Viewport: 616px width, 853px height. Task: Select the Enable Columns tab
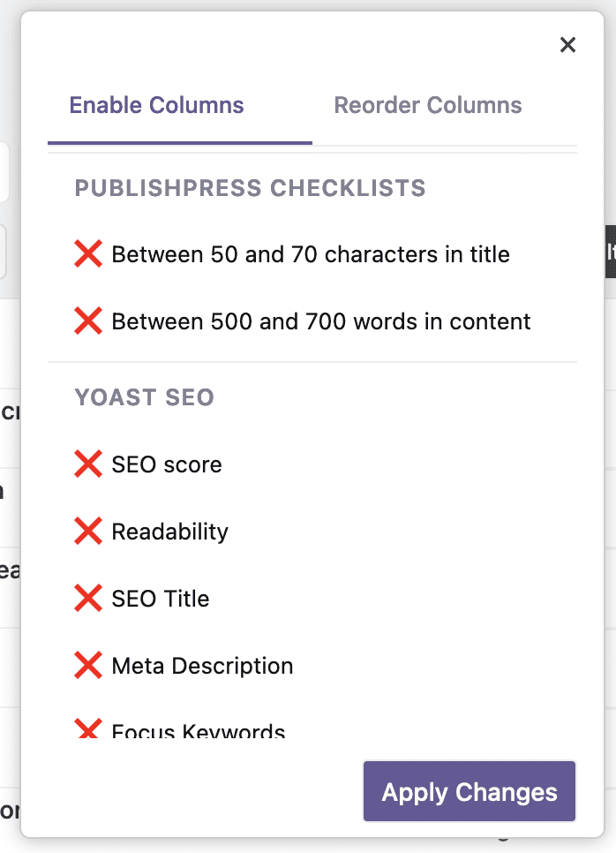point(156,105)
